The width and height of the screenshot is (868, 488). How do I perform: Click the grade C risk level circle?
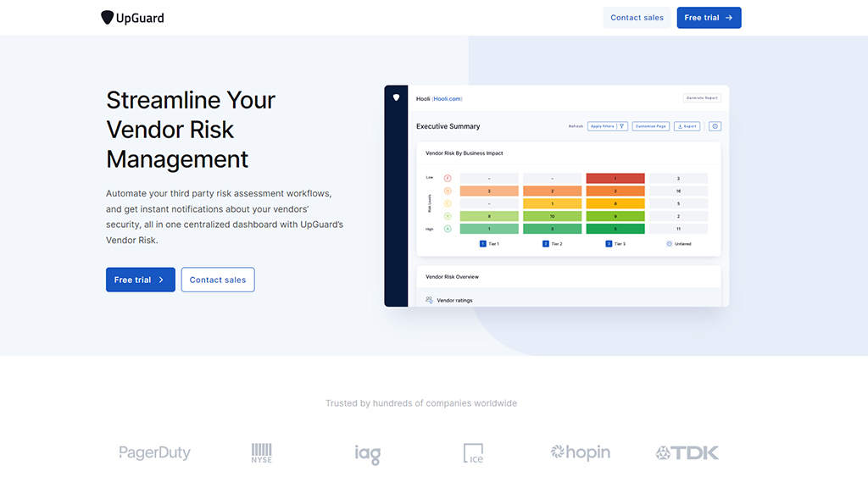448,203
